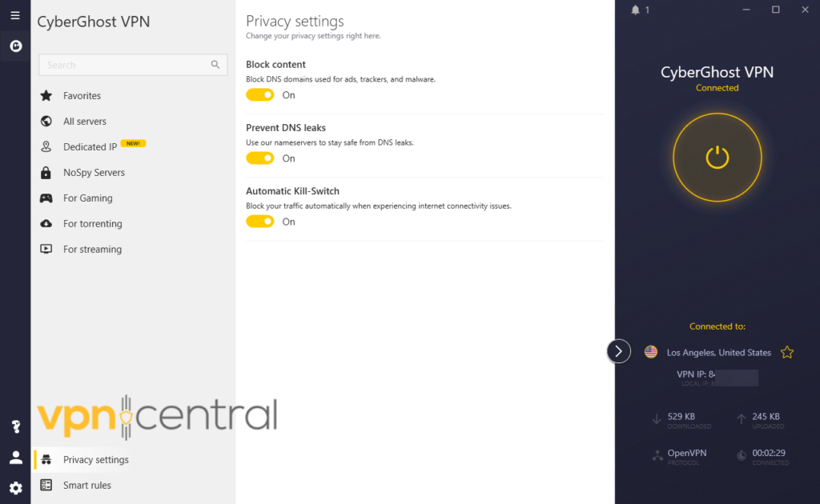Click the search magnifier icon
Screen dimensions: 820x504
click(215, 65)
